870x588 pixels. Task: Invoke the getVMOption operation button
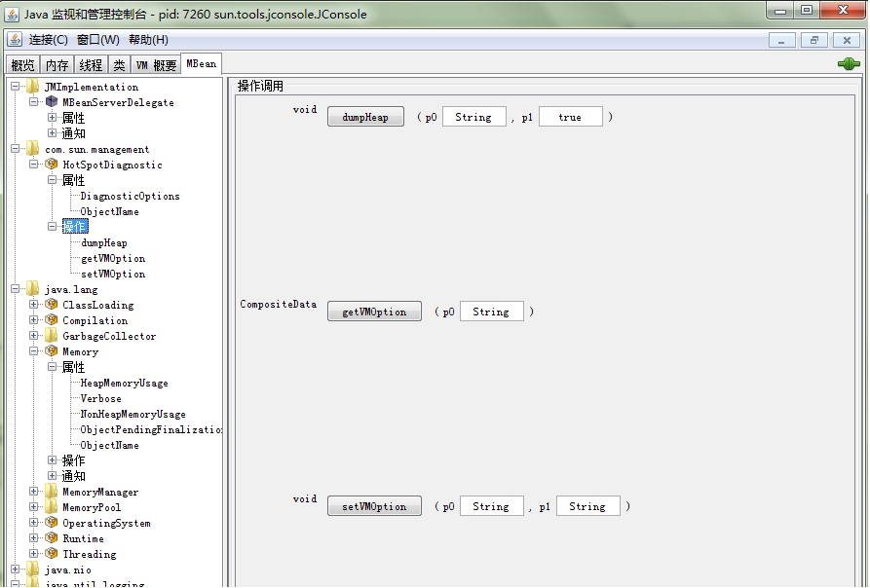point(374,312)
